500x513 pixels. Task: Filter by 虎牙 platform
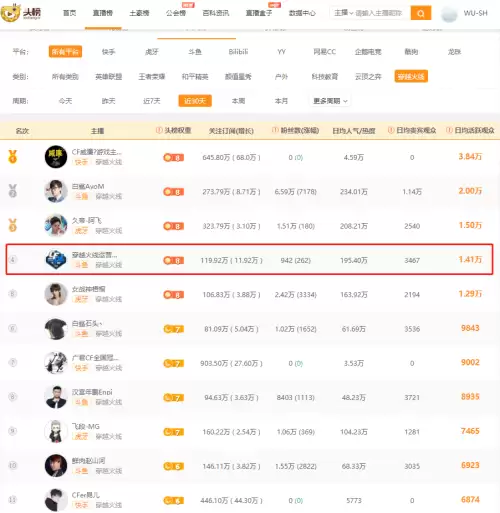tap(152, 52)
